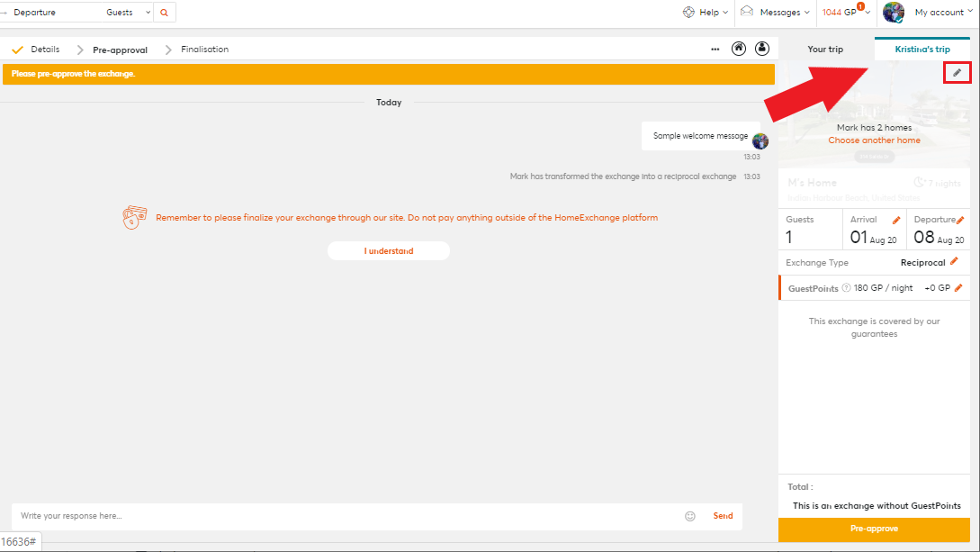
Task: Click the I understand button
Action: pyautogui.click(x=388, y=250)
